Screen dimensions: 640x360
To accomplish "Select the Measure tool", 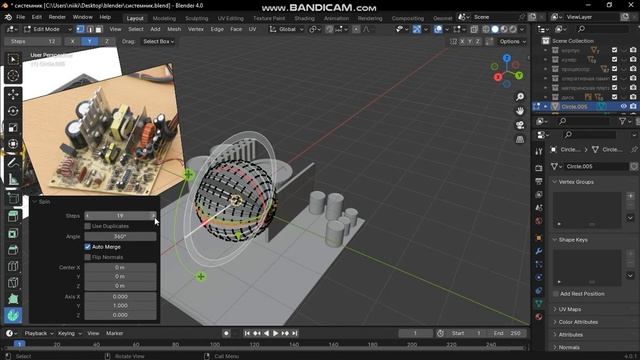I will tap(13, 179).
